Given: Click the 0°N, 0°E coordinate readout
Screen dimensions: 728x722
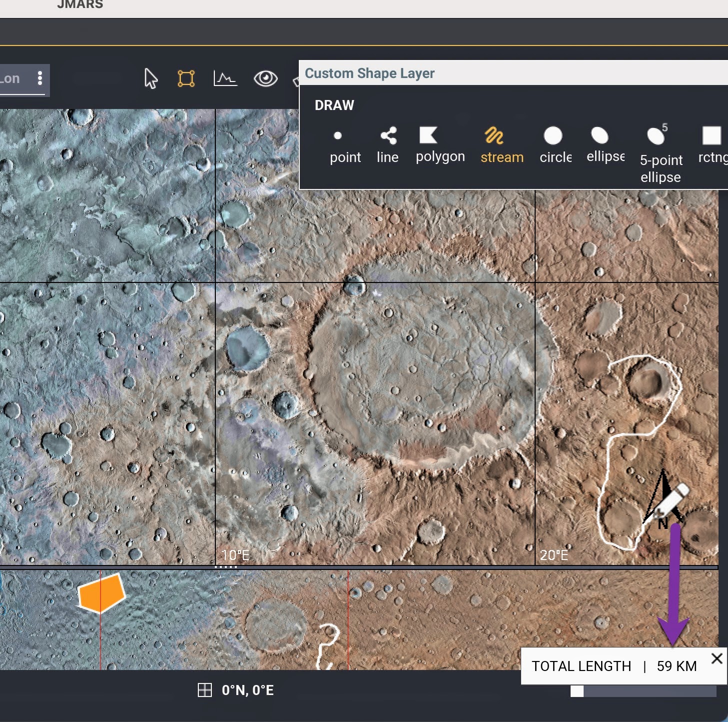Looking at the screenshot, I should click(x=248, y=690).
